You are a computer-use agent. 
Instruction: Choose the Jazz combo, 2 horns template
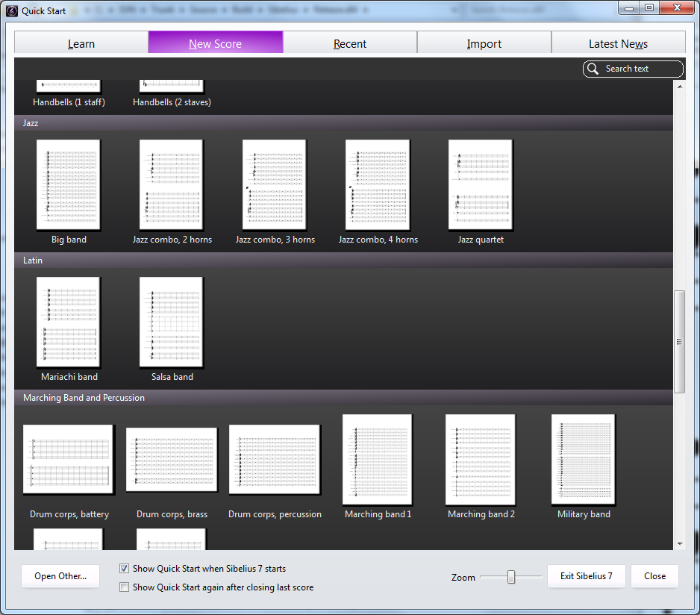(172, 185)
